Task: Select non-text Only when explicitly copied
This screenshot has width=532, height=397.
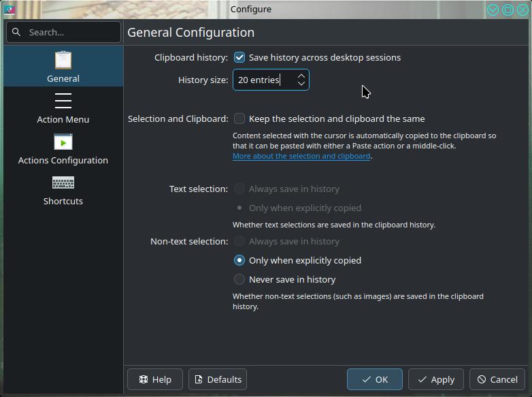Action: [239, 260]
